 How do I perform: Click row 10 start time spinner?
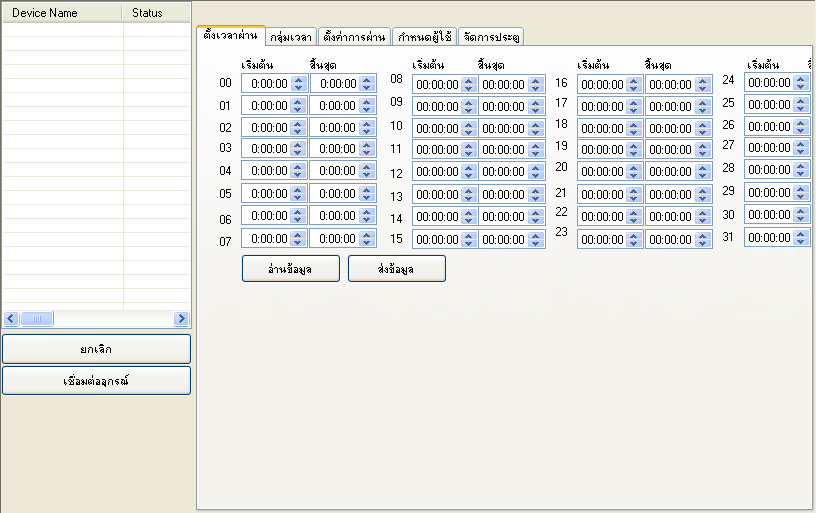(x=469, y=128)
